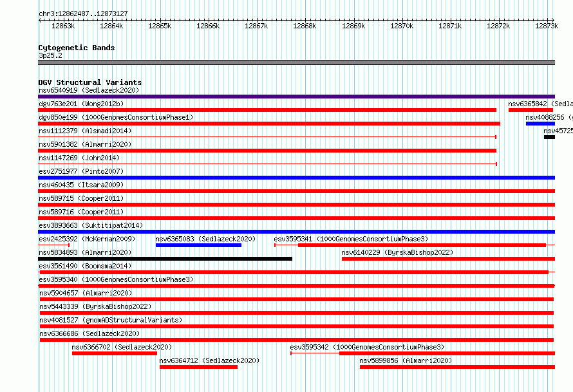This screenshot has width=573, height=392.
Task: Click the 12872k ruler tick label
Action: point(498,26)
